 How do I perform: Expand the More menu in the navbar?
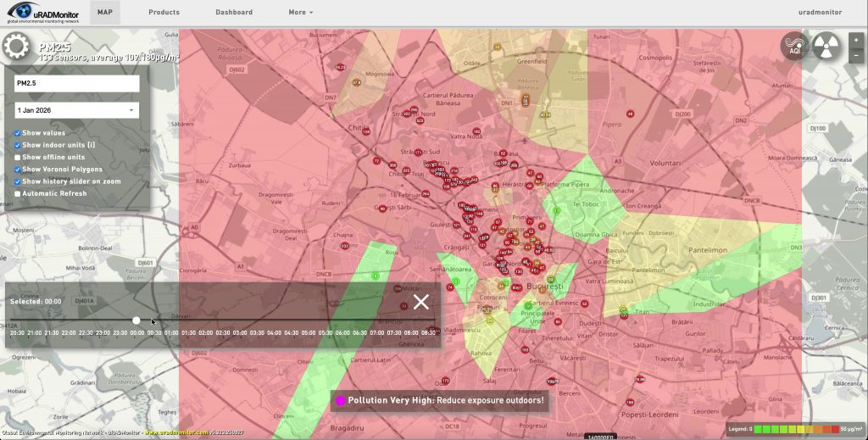tap(300, 13)
